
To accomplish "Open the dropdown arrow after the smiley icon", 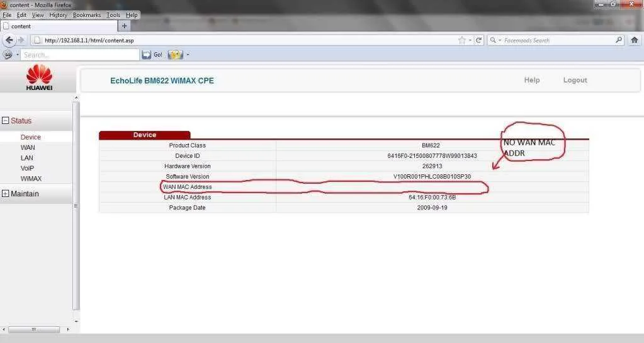I will [188, 55].
